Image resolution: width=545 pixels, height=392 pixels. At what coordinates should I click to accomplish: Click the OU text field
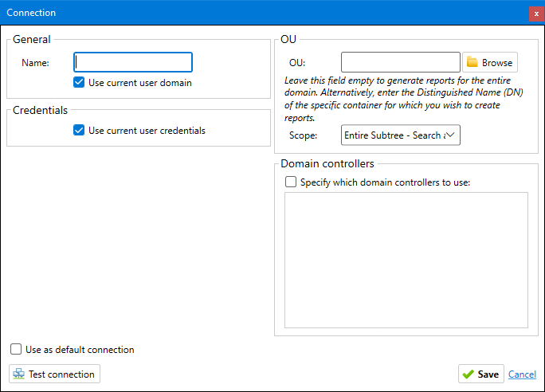coord(401,62)
